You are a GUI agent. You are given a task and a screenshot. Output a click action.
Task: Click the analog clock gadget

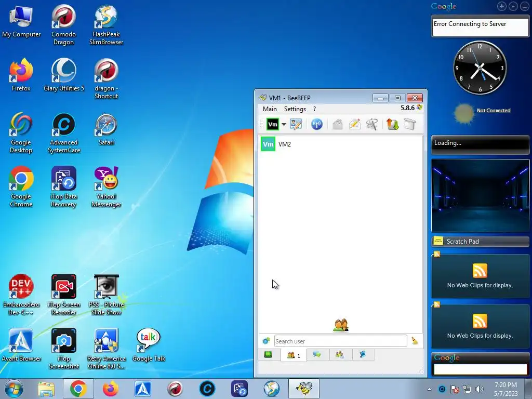(x=480, y=68)
